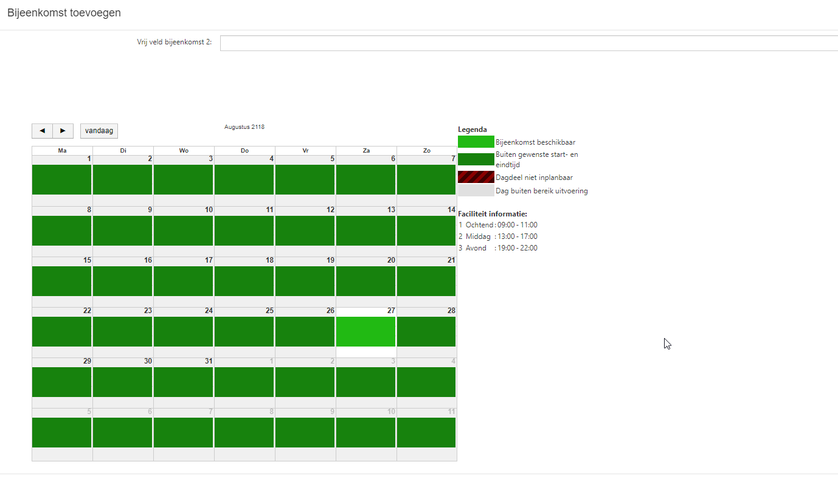Click the striped red 'Dagdeel niet inplanbaar' swatch

tap(476, 177)
